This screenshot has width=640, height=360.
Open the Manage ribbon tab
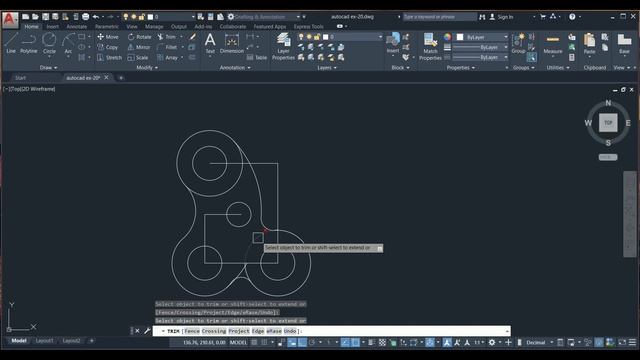tap(154, 27)
